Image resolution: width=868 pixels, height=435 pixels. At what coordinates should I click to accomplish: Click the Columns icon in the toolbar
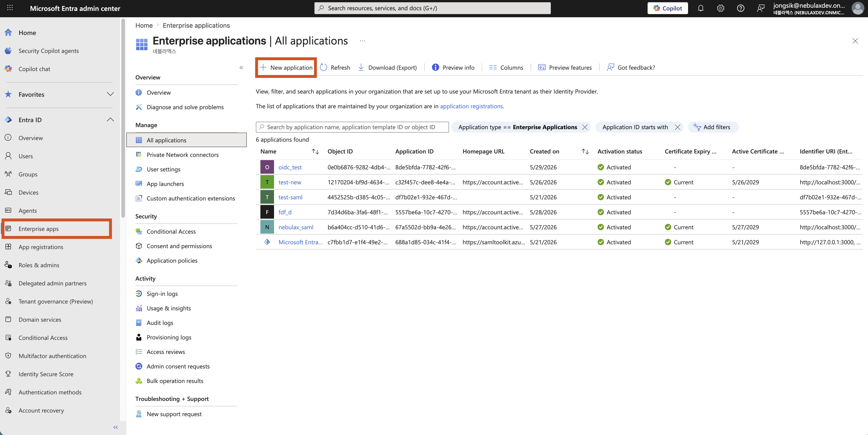[x=493, y=67]
